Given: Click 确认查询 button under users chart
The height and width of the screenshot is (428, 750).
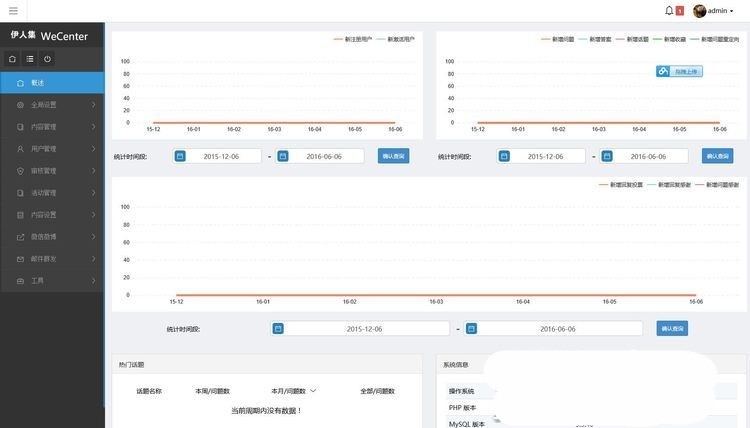Looking at the screenshot, I should tap(393, 156).
